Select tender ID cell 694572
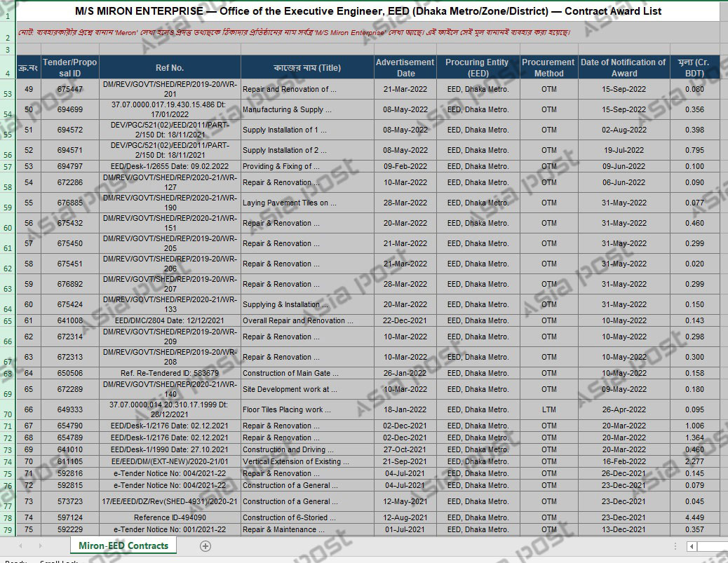This screenshot has height=563, width=728. coord(69,130)
